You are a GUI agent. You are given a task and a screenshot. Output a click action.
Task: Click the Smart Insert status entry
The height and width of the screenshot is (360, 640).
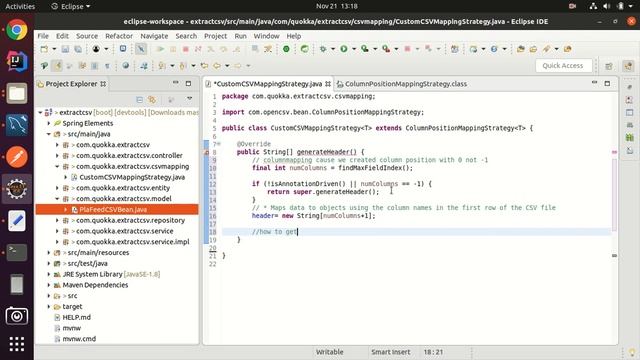391,352
